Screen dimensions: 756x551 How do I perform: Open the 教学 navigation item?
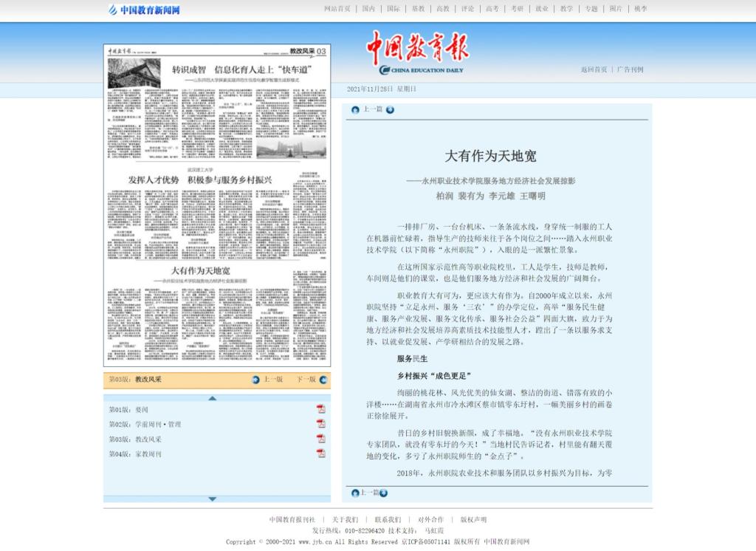pos(566,9)
